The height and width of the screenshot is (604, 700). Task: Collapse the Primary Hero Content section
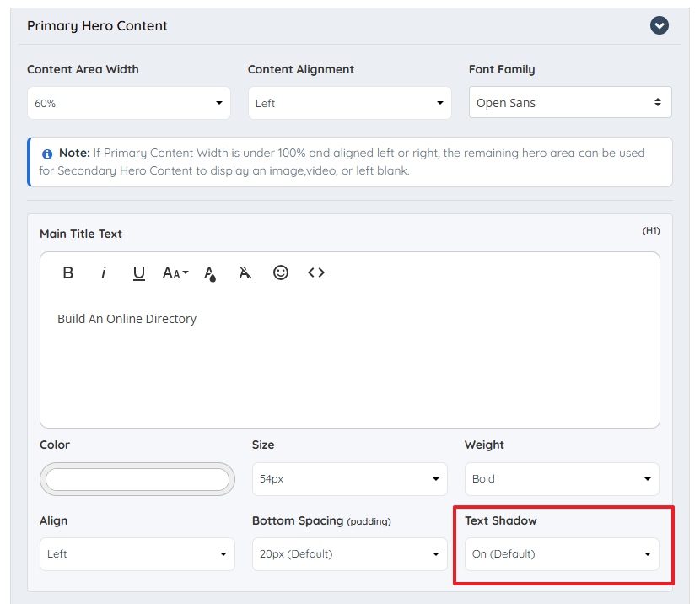click(x=659, y=25)
